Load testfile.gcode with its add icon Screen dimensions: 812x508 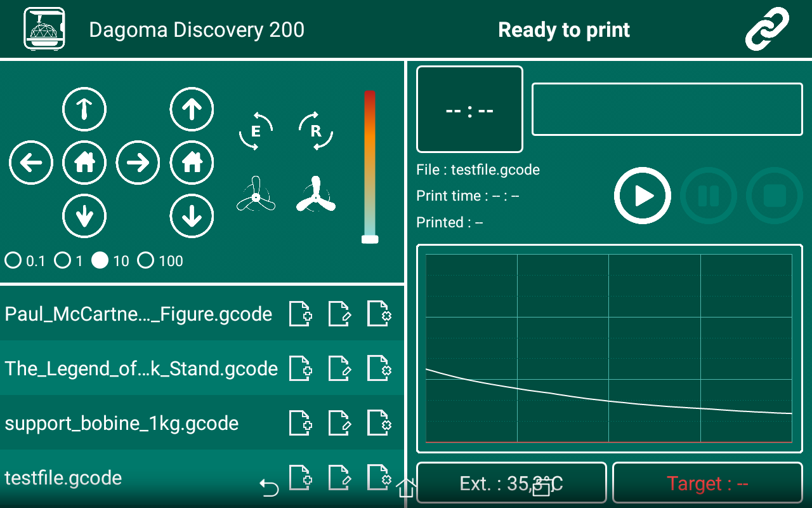tap(300, 478)
